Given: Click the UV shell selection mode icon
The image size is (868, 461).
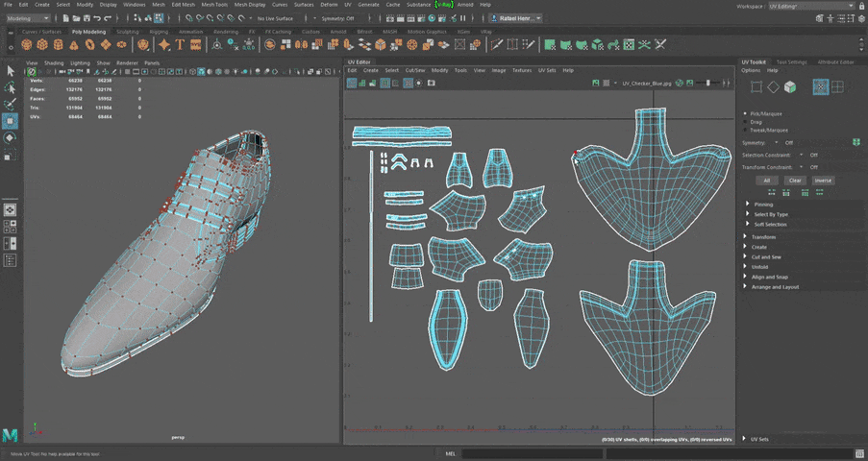Looking at the screenshot, I should tap(837, 87).
